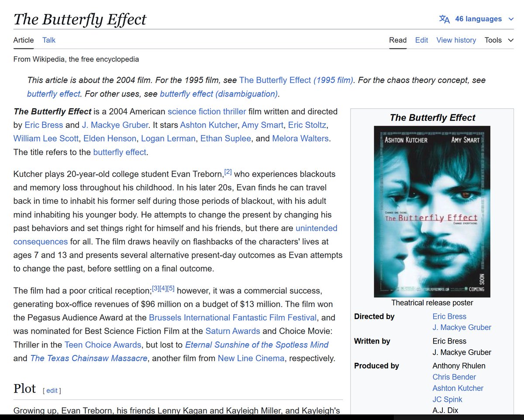Open the Edit tab

point(421,40)
